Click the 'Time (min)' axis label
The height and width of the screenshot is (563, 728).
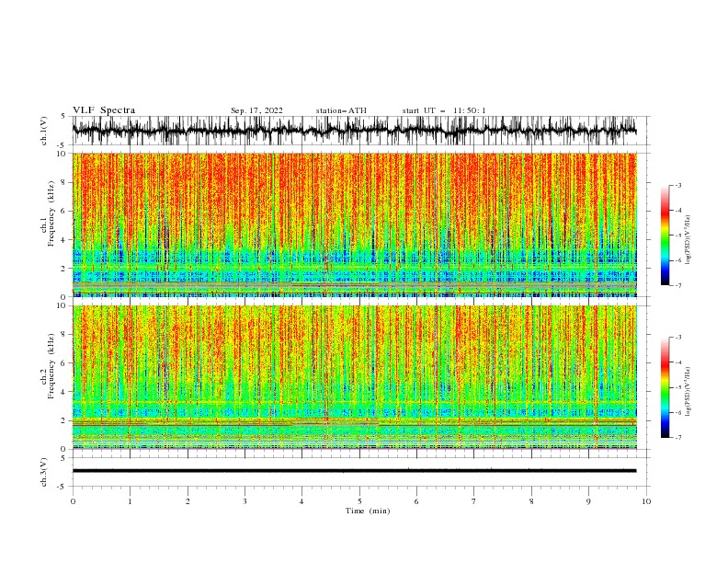pos(368,511)
